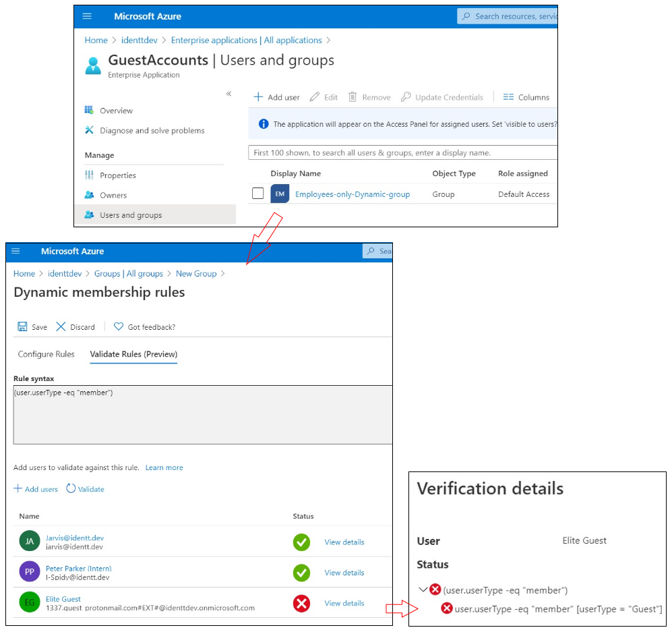672x634 pixels.
Task: Go to Groups | All groups breadcrumb
Action: point(129,274)
